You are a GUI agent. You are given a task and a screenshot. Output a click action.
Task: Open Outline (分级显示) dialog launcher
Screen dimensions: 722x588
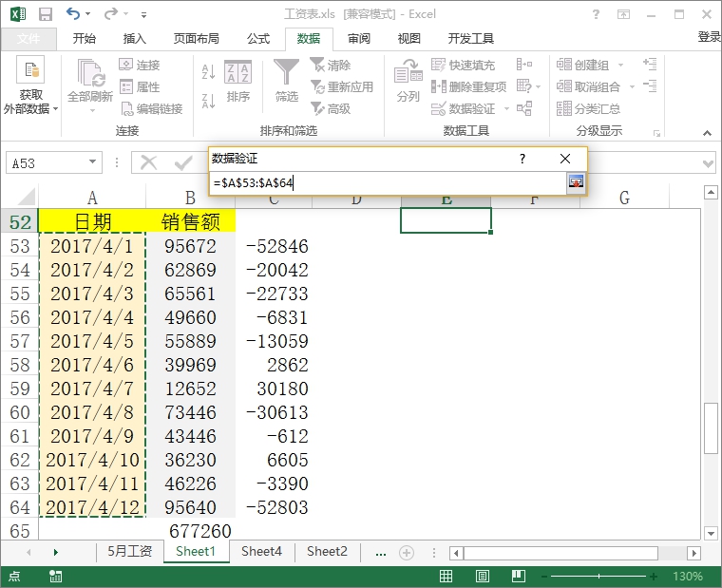656,134
